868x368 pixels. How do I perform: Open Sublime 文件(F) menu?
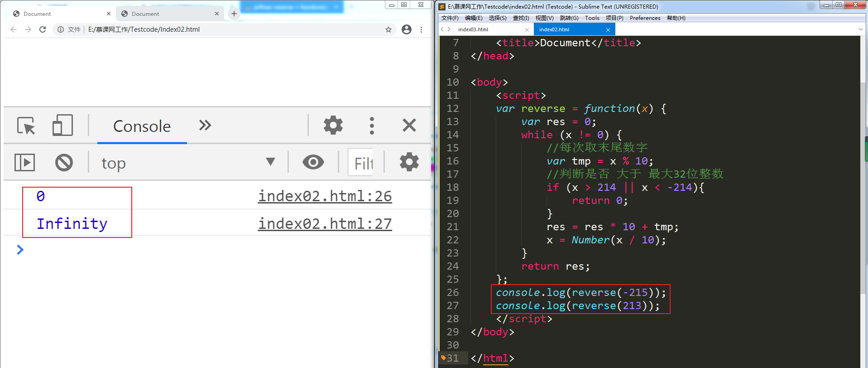(450, 18)
